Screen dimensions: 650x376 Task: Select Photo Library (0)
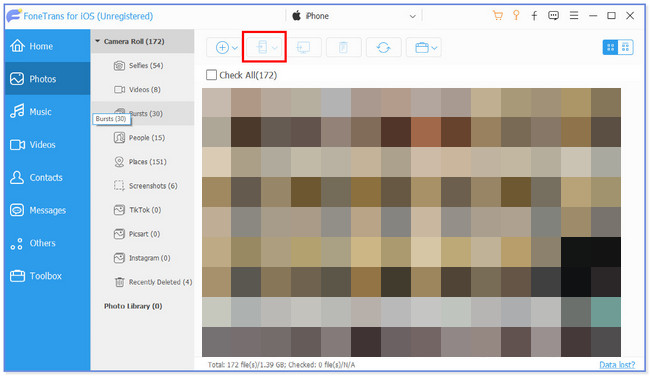(133, 306)
